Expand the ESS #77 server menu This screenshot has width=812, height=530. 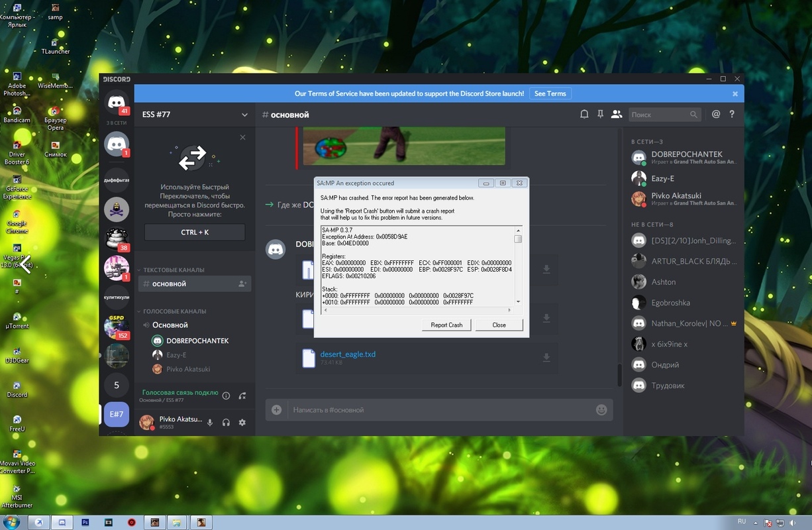(244, 115)
